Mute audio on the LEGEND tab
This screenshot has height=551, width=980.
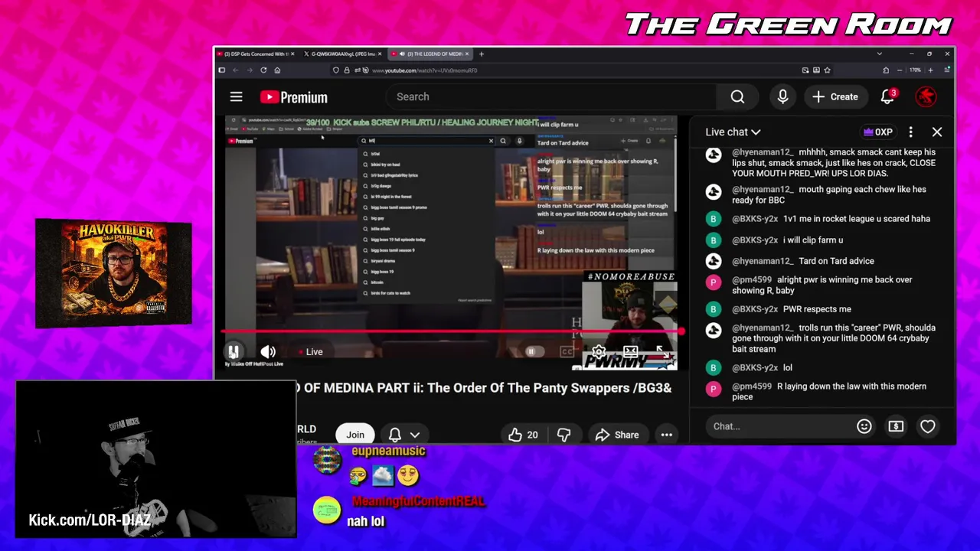pyautogui.click(x=401, y=54)
